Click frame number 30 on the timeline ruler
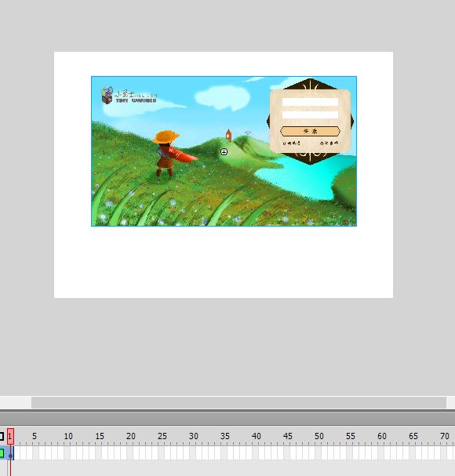Viewport: 455px width, 476px height. point(194,436)
